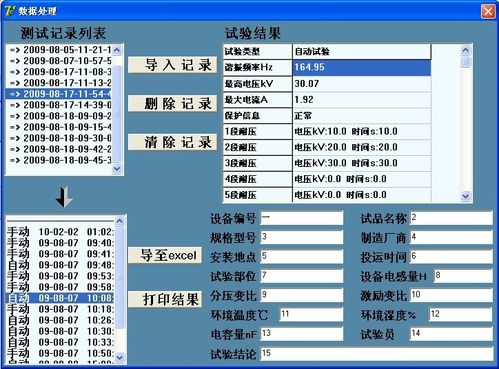
Task: Select the 1段耐压 row label
Action: click(x=257, y=131)
